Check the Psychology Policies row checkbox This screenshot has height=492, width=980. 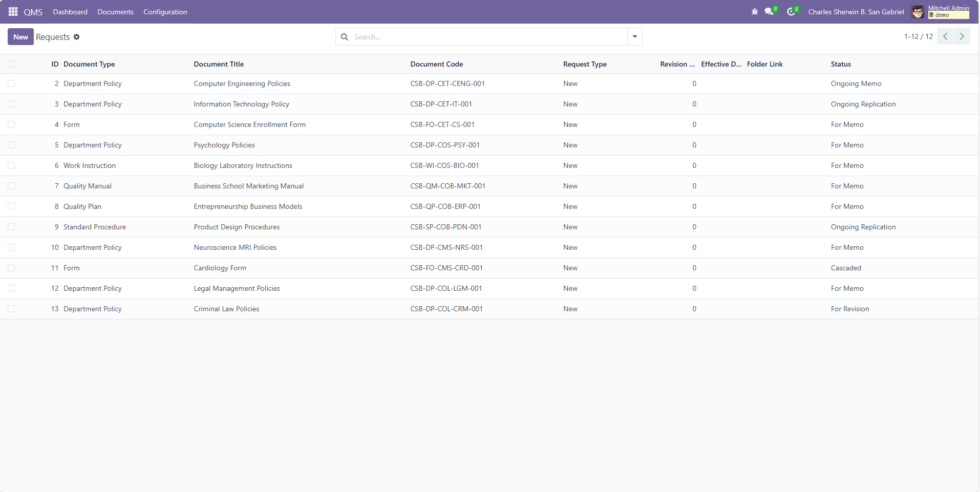(x=11, y=145)
